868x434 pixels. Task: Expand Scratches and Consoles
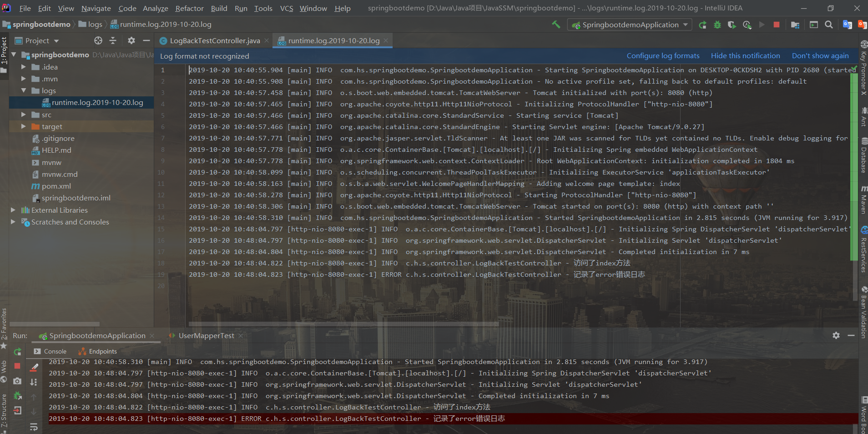pos(13,222)
